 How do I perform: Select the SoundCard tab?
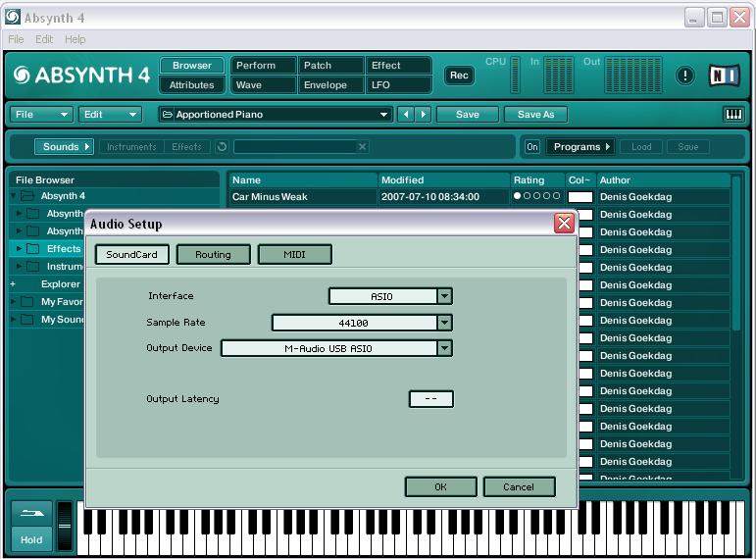[x=131, y=254]
